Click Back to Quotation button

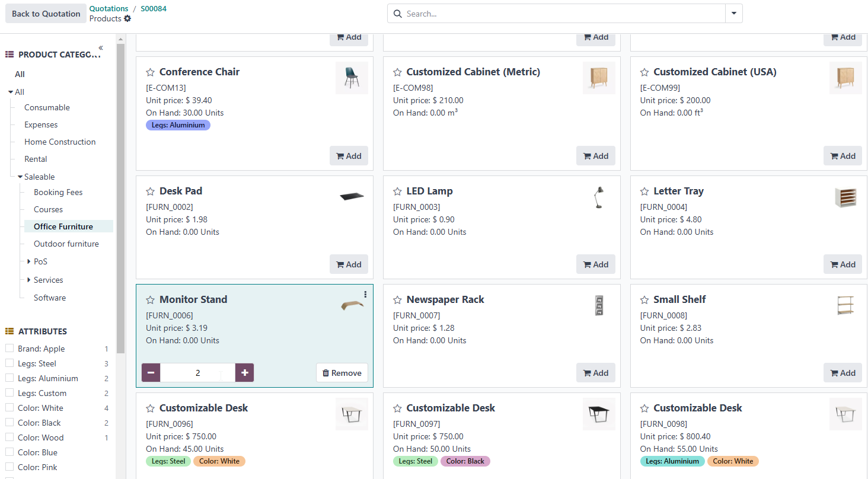pyautogui.click(x=46, y=14)
